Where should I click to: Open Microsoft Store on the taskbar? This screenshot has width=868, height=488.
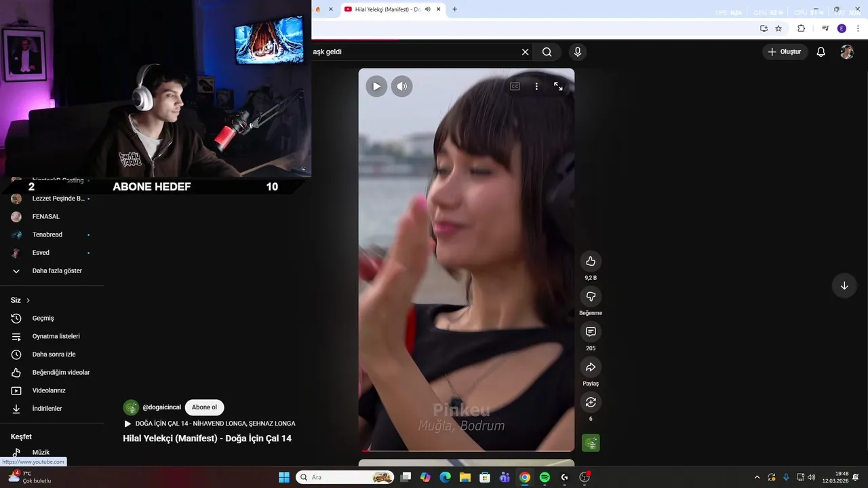click(x=485, y=477)
